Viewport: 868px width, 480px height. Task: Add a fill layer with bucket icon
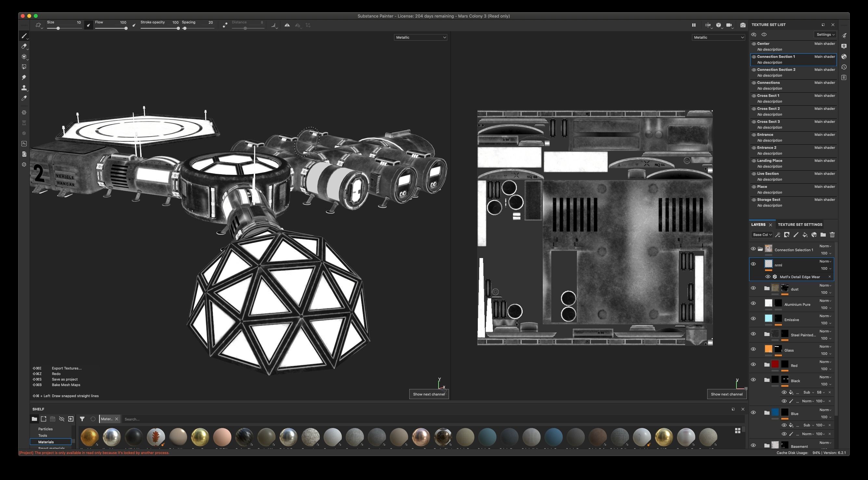(805, 235)
